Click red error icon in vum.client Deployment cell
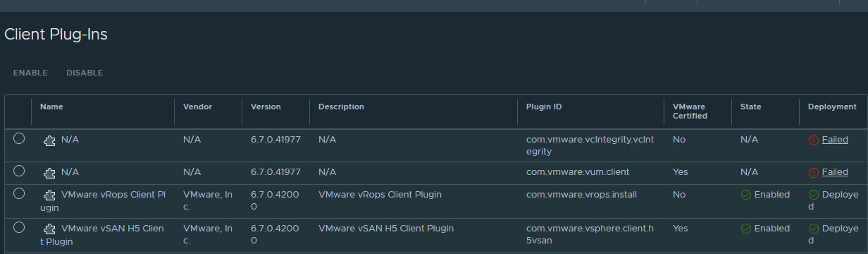The height and width of the screenshot is (254, 868). 813,172
